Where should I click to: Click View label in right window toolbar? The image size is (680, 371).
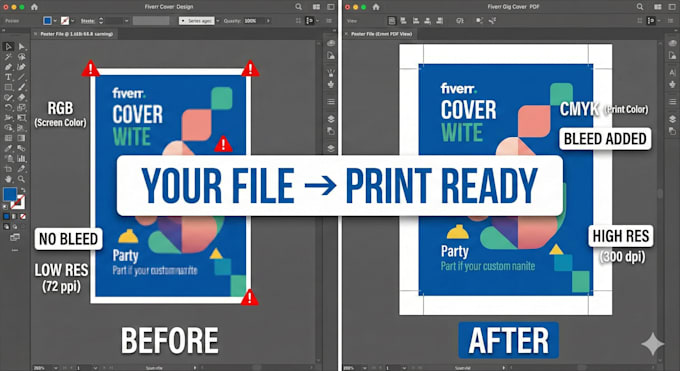coord(352,21)
